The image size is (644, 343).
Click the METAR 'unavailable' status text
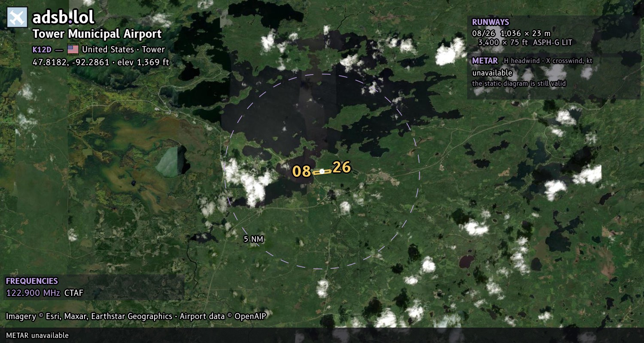492,73
